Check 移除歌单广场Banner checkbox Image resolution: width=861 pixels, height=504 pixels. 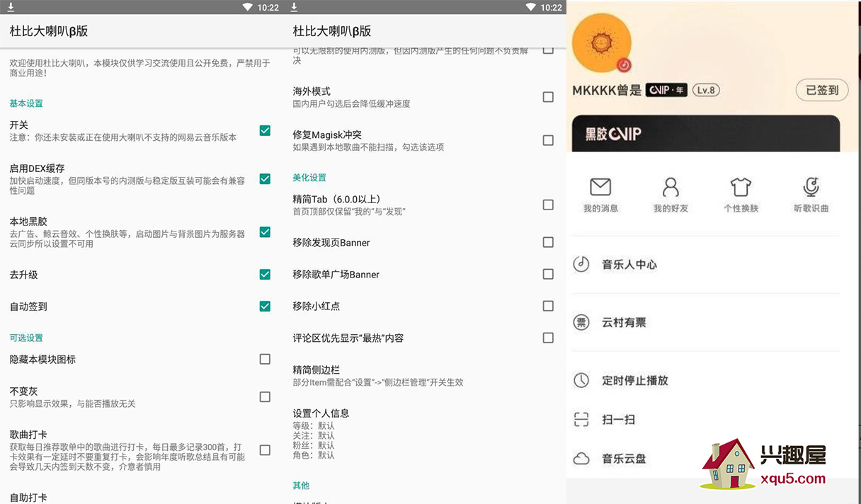pos(548,274)
